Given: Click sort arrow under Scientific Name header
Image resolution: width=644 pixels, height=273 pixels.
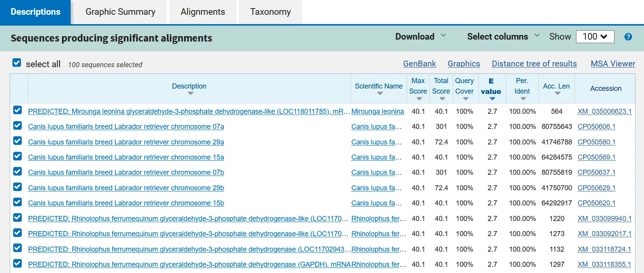Looking at the screenshot, I should pyautogui.click(x=379, y=93).
